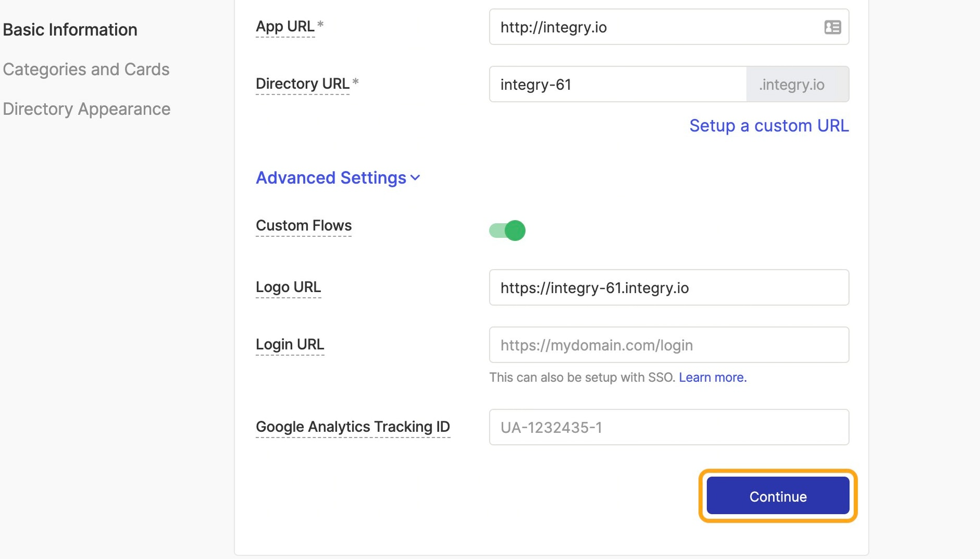
Task: Click the Login URL label
Action: click(290, 344)
